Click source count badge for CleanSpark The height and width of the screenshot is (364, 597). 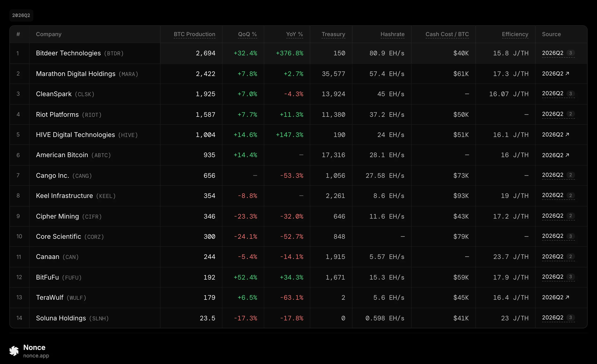point(570,94)
